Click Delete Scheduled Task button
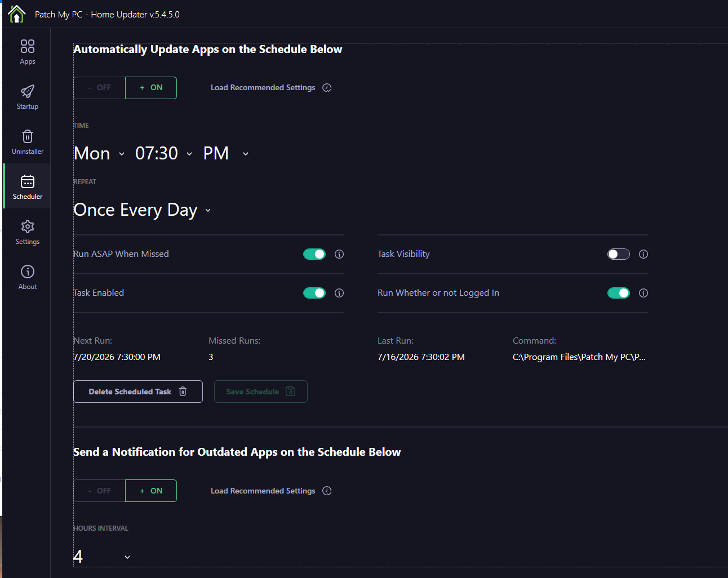The image size is (728, 578). pos(138,392)
